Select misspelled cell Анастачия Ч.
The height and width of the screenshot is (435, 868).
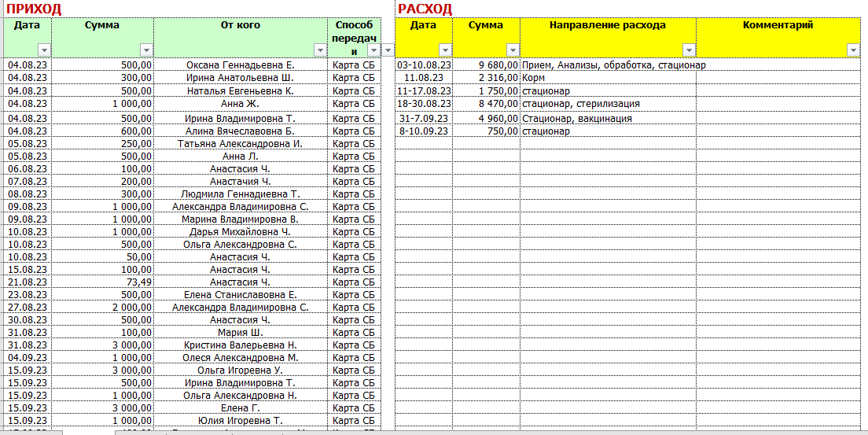[x=241, y=181]
